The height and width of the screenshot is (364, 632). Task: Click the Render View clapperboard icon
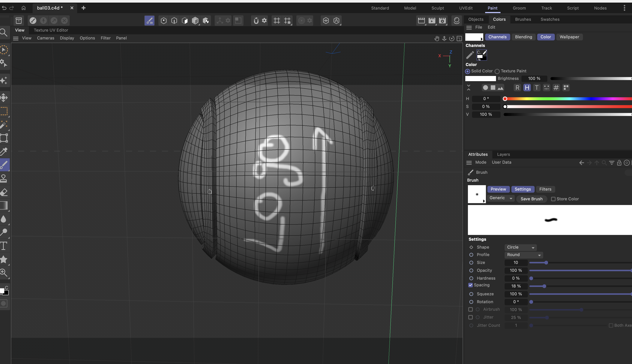click(x=421, y=21)
